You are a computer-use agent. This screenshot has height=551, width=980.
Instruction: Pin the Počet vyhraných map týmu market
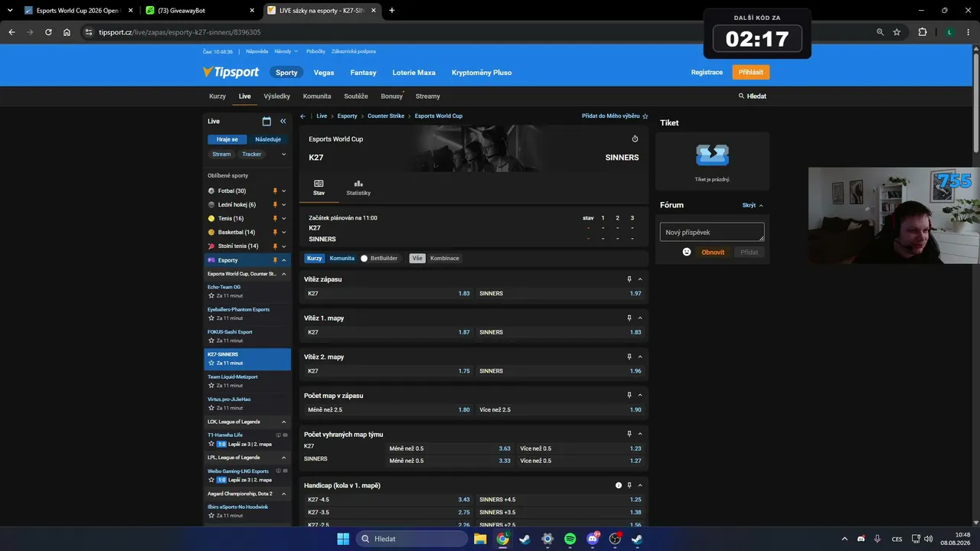pyautogui.click(x=629, y=434)
